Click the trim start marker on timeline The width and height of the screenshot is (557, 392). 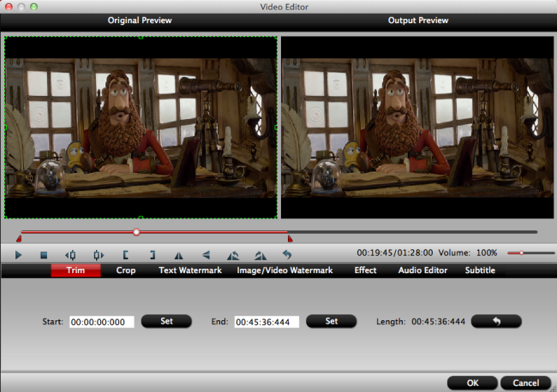point(19,239)
